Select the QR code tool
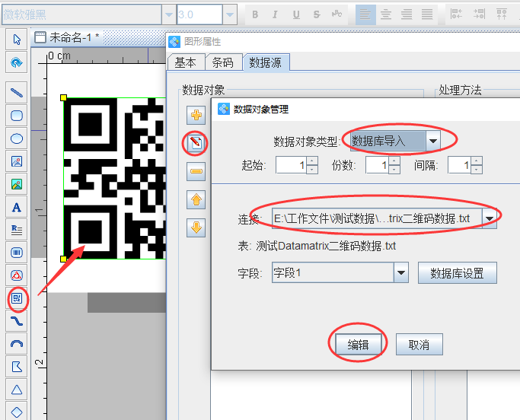 17,299
